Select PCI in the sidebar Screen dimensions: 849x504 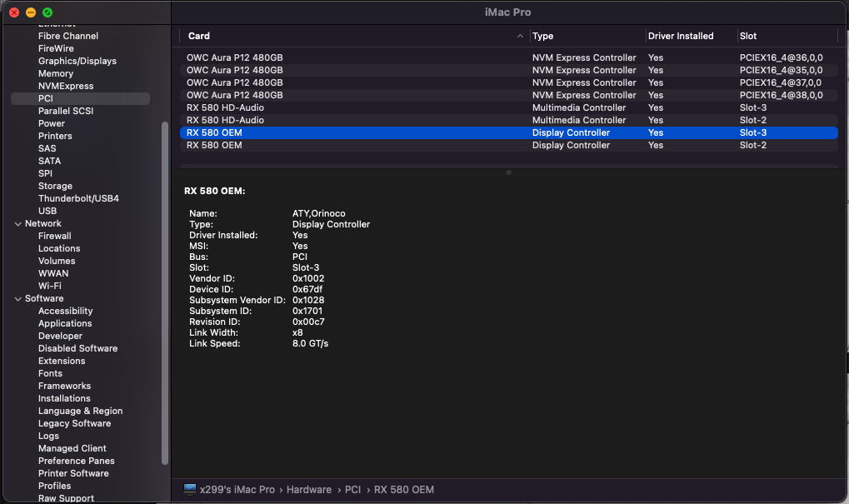coord(80,98)
